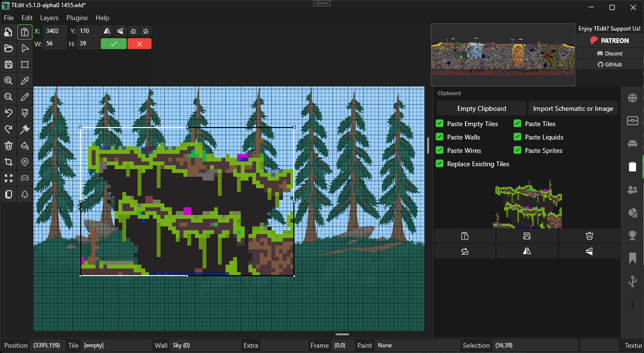Open the Plugins menu
The height and width of the screenshot is (353, 644).
coord(77,18)
